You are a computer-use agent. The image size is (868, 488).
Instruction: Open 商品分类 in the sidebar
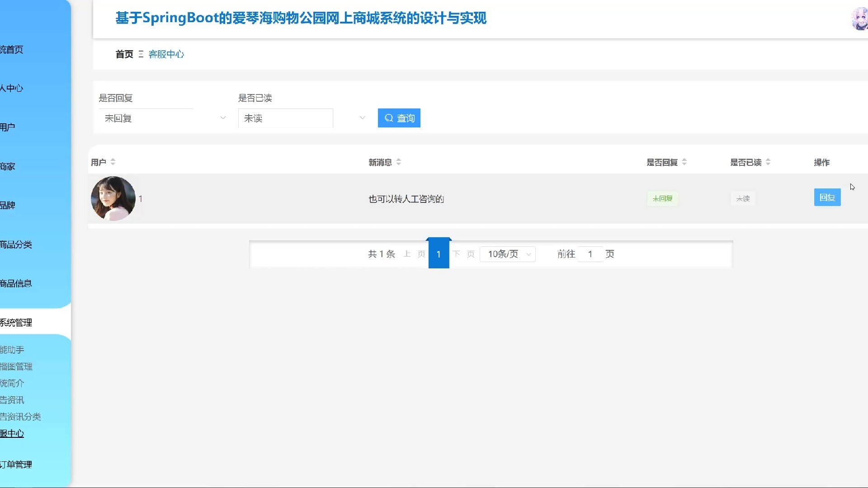[16, 244]
